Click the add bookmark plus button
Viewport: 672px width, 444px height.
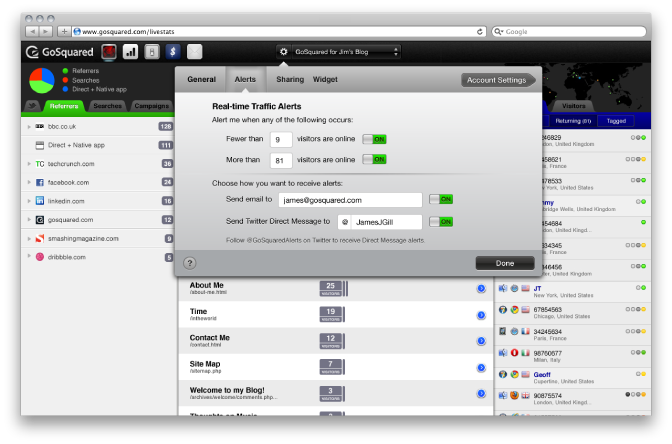64,31
